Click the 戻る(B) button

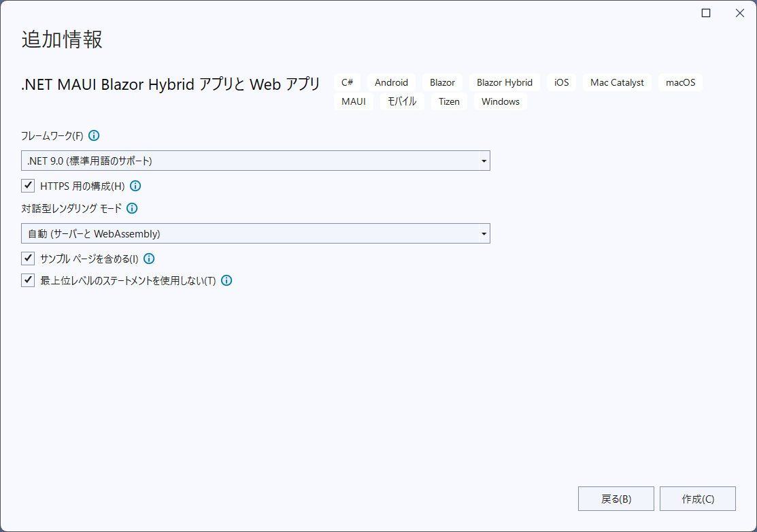pyautogui.click(x=616, y=499)
